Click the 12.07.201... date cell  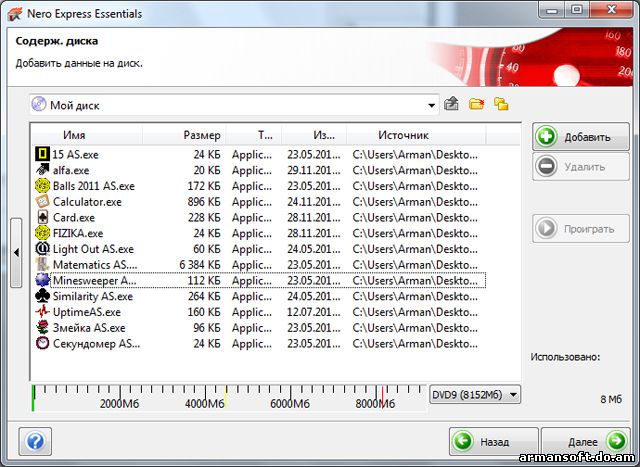(314, 312)
